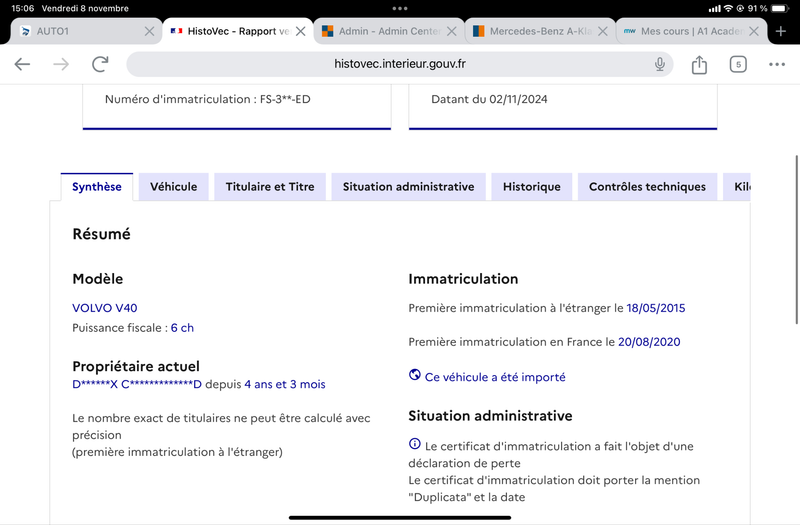Viewport: 800px width, 525px height.
Task: Click the page vertical scrollbar
Action: point(796,240)
